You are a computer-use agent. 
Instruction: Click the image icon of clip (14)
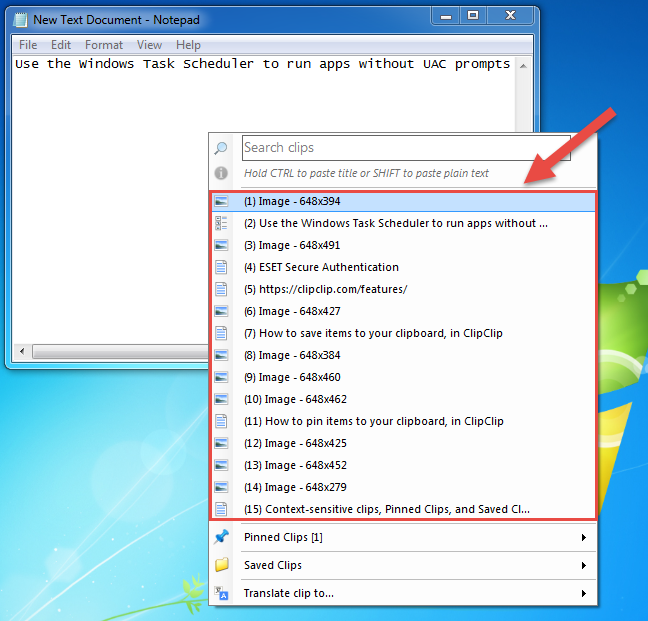(221, 487)
